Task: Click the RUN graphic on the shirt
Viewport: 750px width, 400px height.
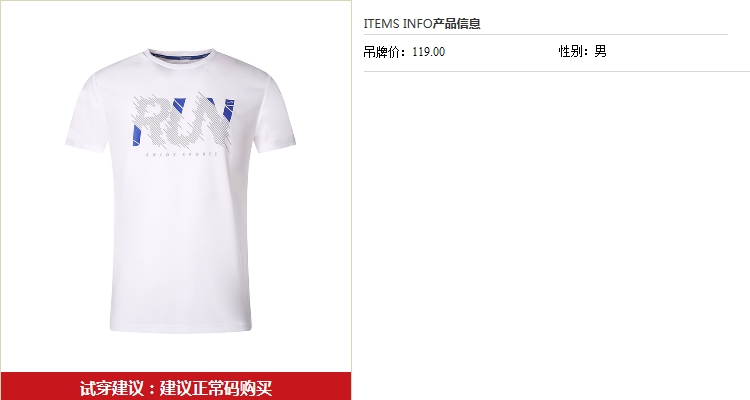Action: pos(183,122)
